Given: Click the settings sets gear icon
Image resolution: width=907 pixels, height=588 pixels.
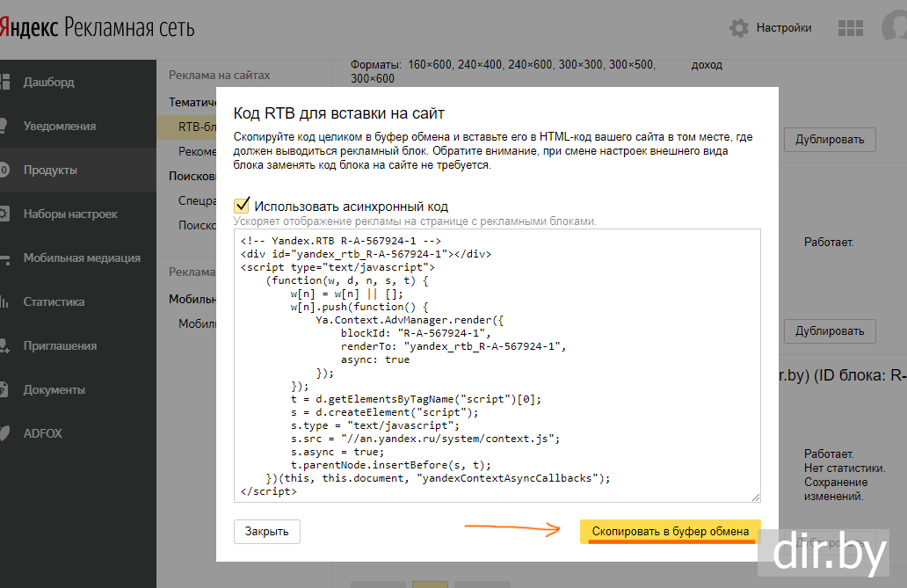Looking at the screenshot, I should point(4,214).
